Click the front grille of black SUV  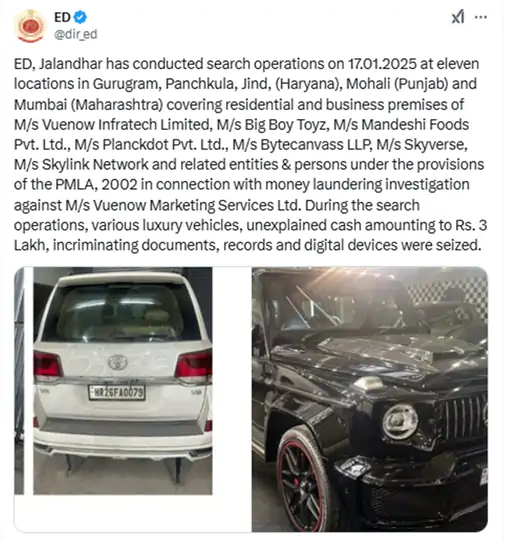click(x=465, y=417)
